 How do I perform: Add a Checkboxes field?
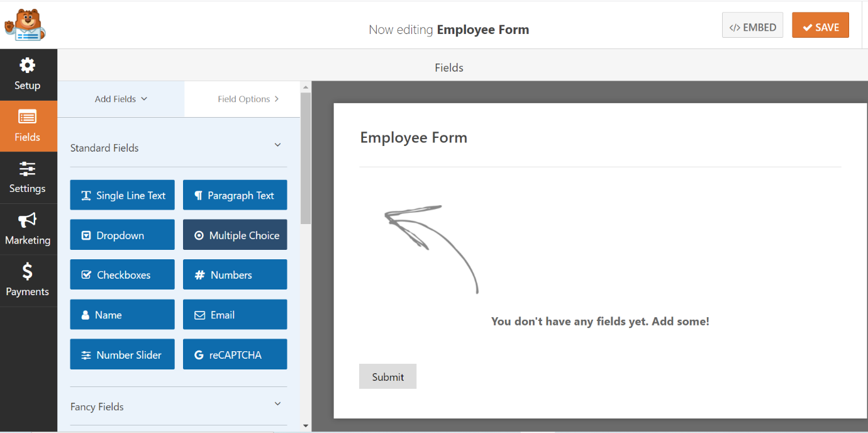click(x=122, y=274)
